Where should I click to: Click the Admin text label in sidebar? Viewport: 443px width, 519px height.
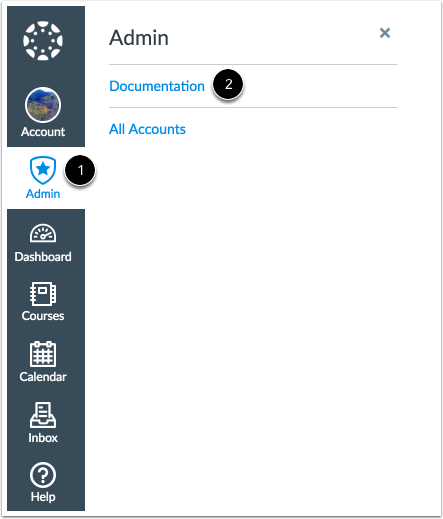(x=43, y=194)
